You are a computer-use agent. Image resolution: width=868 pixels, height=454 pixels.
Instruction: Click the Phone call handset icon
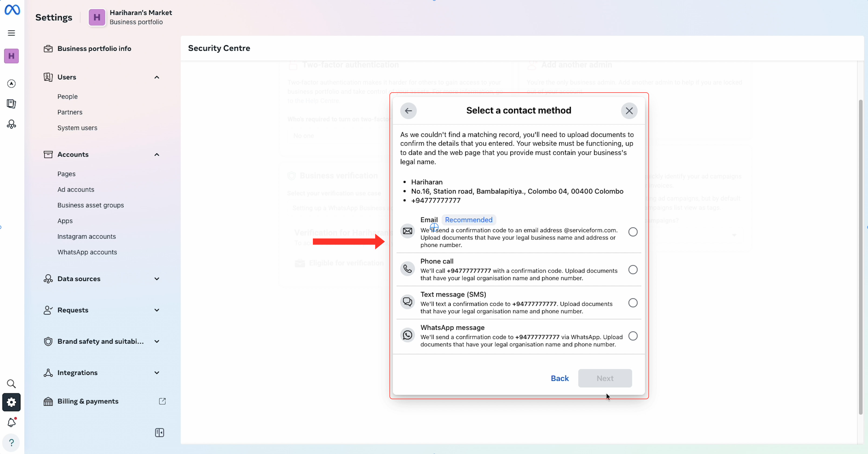(x=407, y=269)
